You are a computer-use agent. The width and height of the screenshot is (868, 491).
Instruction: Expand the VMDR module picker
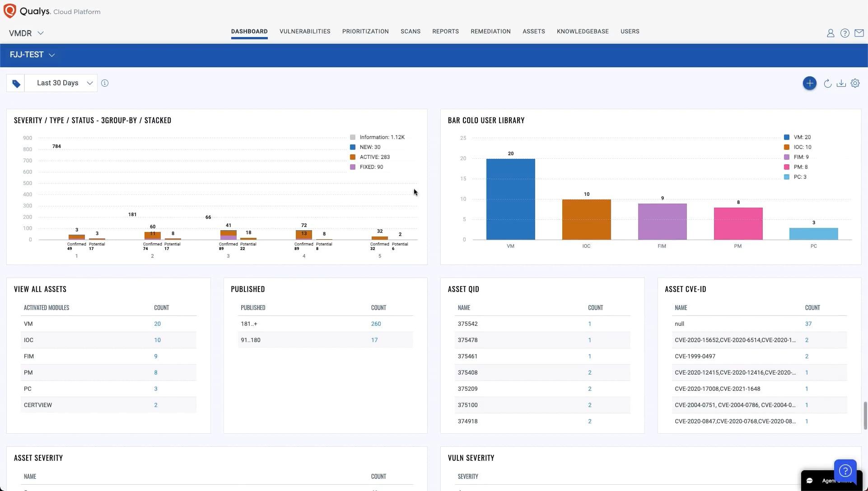tap(26, 33)
